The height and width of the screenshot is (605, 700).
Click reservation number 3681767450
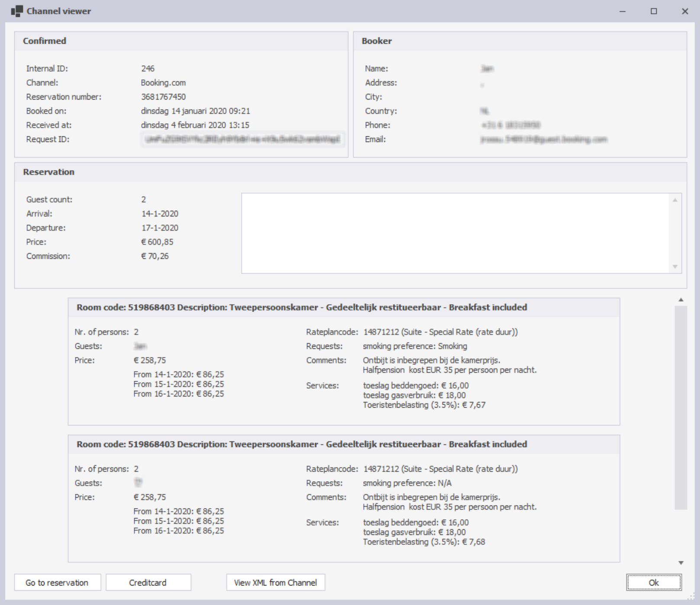coord(163,97)
